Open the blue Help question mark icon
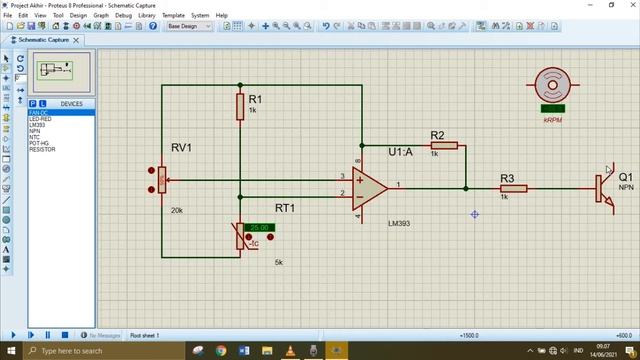The image size is (640, 360). point(153,26)
